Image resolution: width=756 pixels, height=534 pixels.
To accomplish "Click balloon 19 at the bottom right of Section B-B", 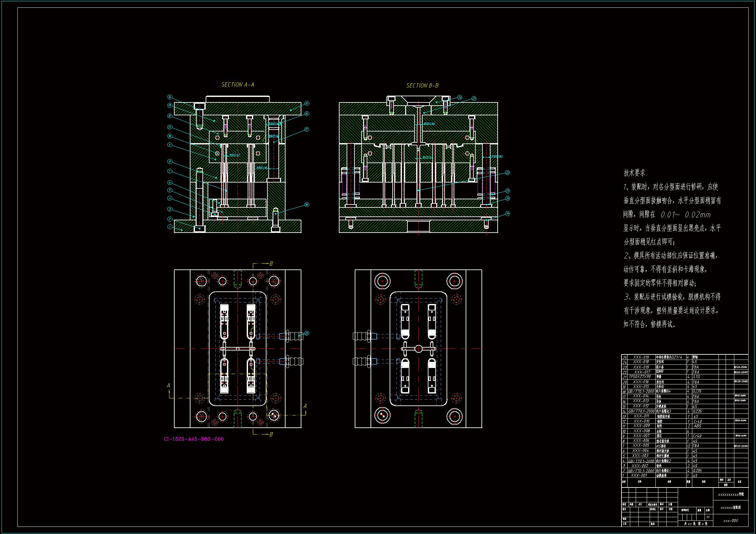I will click(x=507, y=214).
